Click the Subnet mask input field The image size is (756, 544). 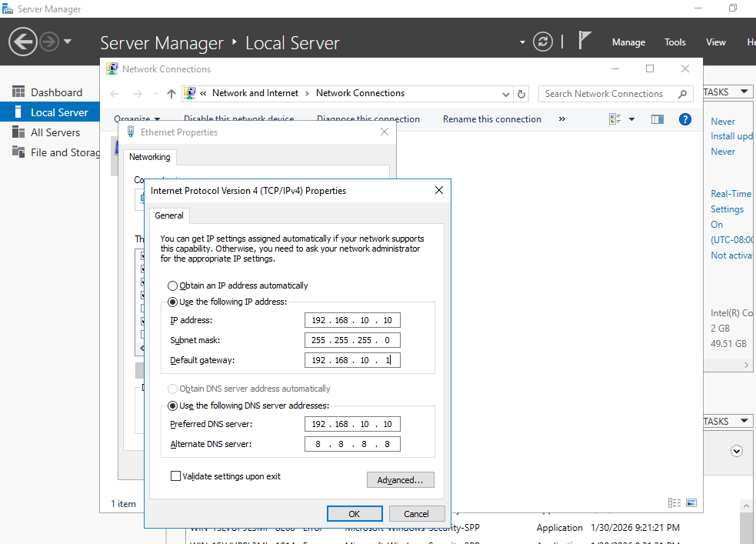(x=352, y=340)
